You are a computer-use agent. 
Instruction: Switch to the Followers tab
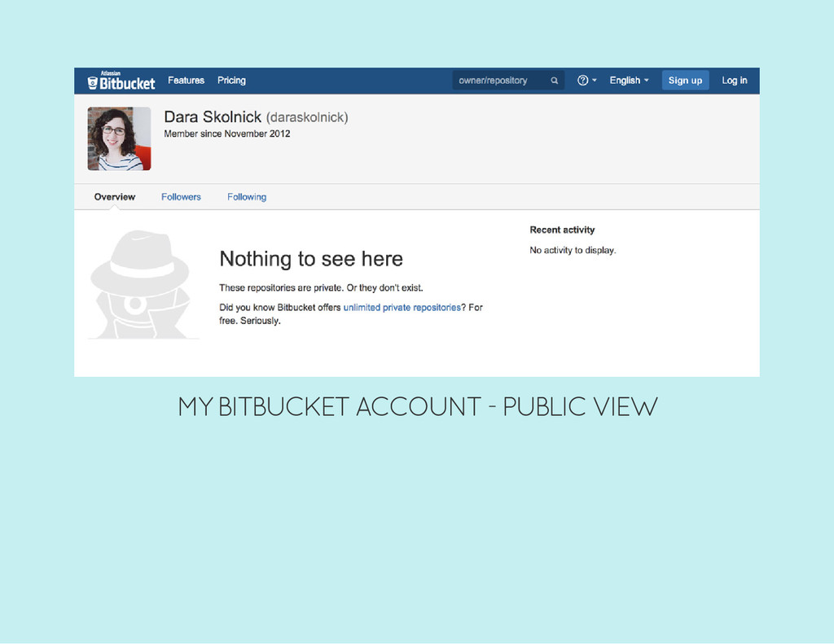click(x=182, y=197)
